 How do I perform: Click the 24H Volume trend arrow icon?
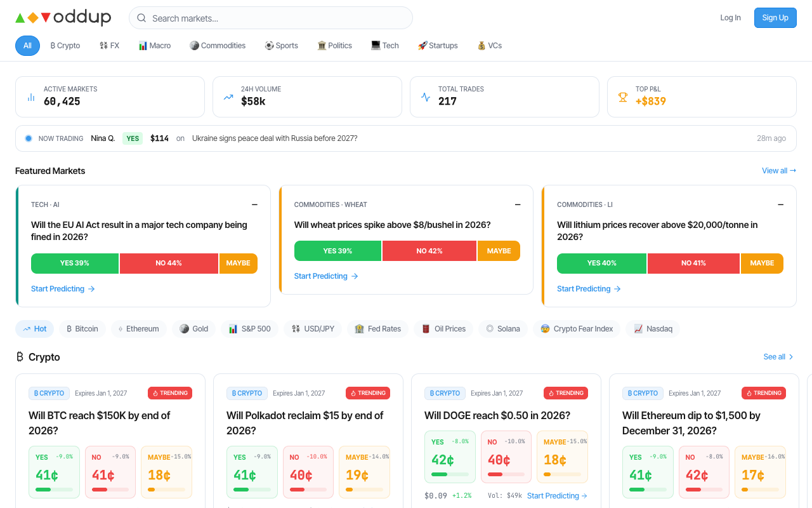point(228,97)
